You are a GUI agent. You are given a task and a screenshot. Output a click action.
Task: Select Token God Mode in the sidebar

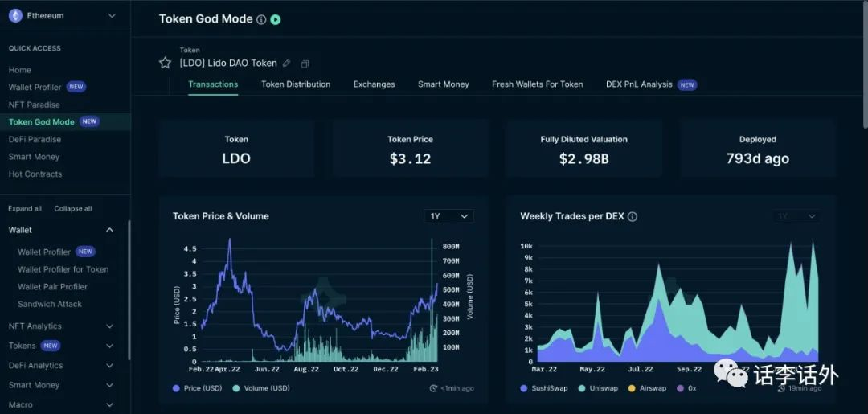(x=42, y=121)
